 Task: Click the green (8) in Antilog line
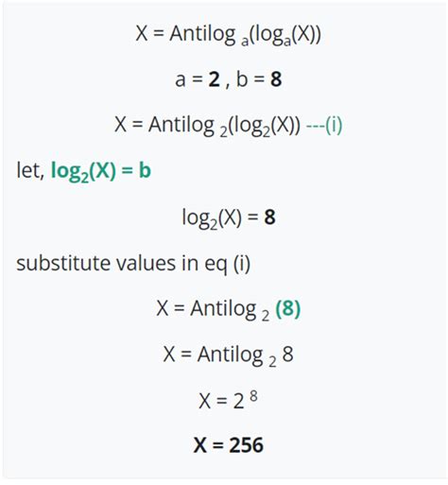[x=288, y=308]
